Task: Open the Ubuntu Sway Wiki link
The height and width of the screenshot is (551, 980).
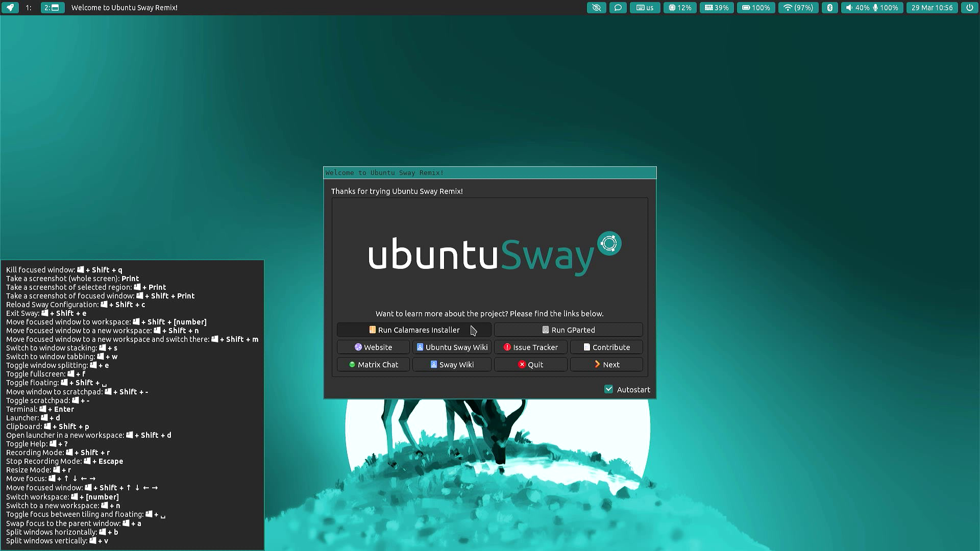Action: pos(452,347)
